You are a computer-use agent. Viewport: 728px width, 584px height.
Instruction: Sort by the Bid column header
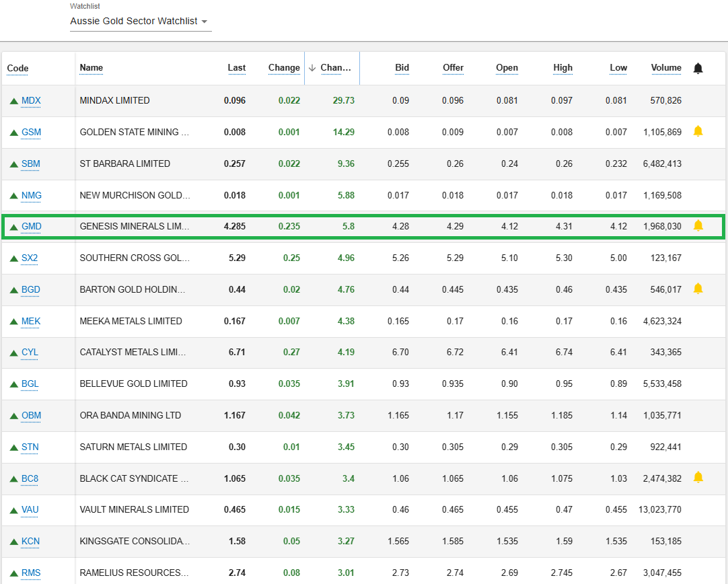tap(402, 68)
